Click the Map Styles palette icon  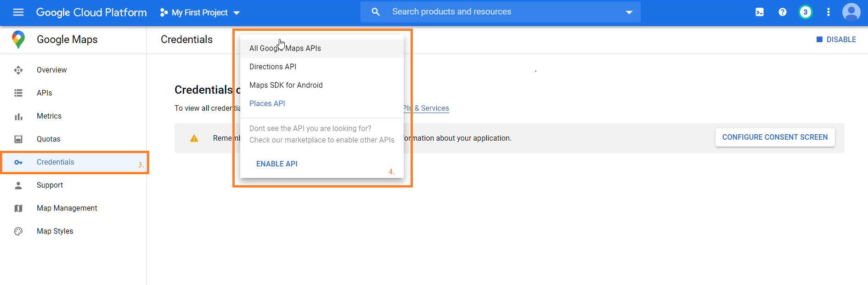[x=18, y=231]
